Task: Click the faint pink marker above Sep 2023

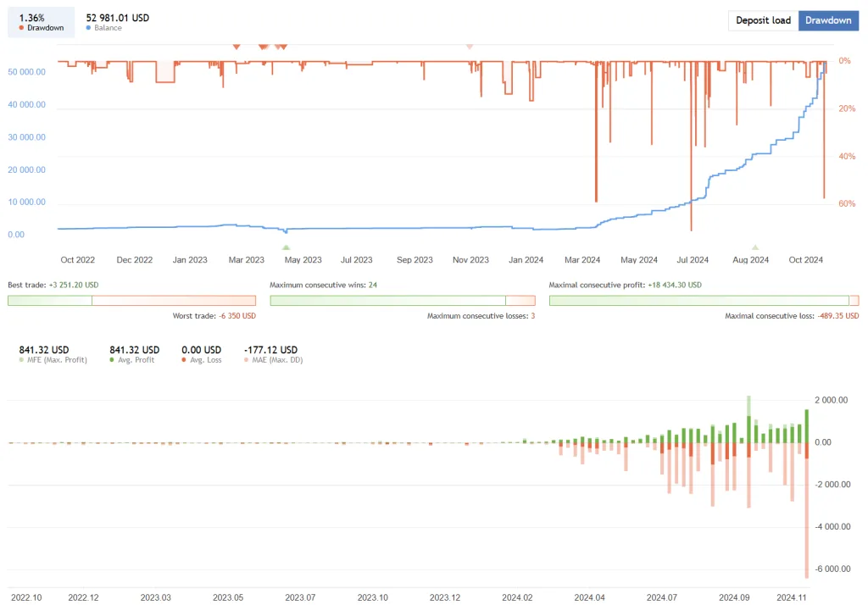Action: point(470,47)
